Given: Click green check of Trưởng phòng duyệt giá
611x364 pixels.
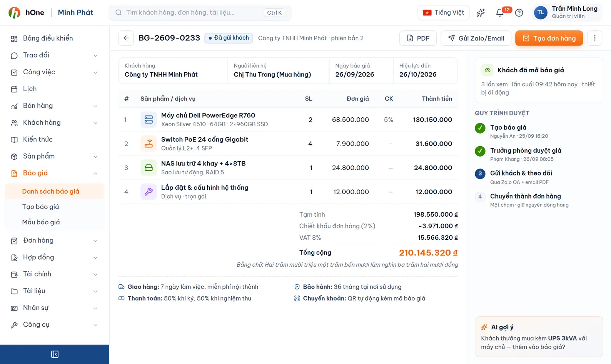Looking at the screenshot, I should click(480, 151).
